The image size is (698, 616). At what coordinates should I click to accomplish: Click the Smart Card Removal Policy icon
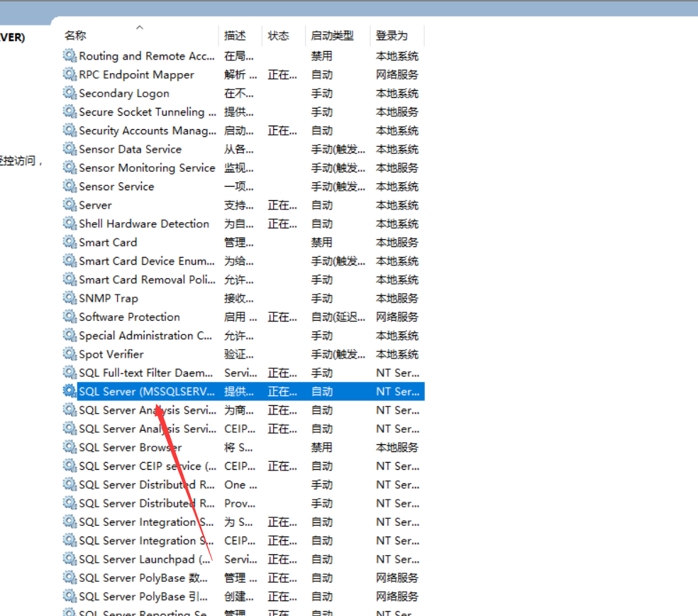(x=70, y=280)
